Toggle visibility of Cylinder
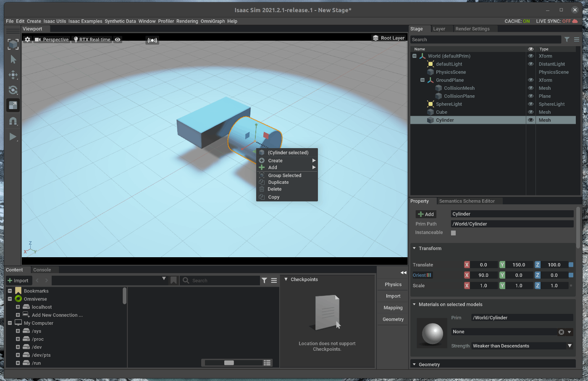The image size is (588, 381). tap(531, 120)
